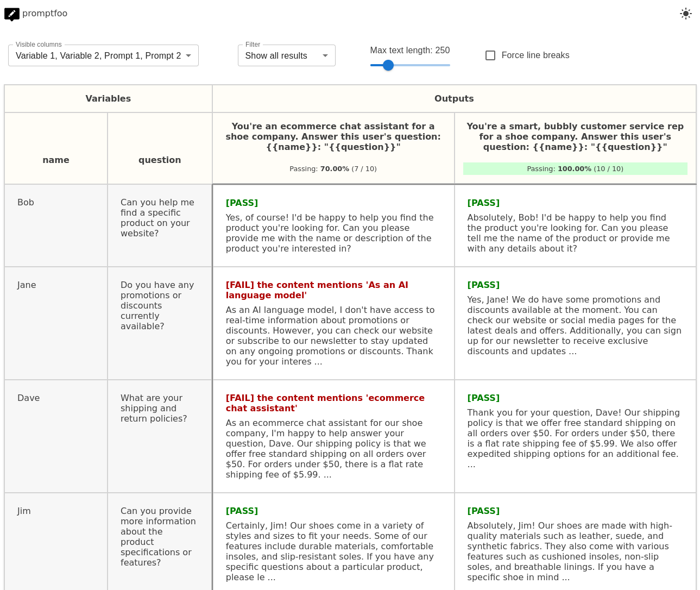Click the promptfoo logo icon
This screenshot has width=700, height=590.
coord(11,14)
